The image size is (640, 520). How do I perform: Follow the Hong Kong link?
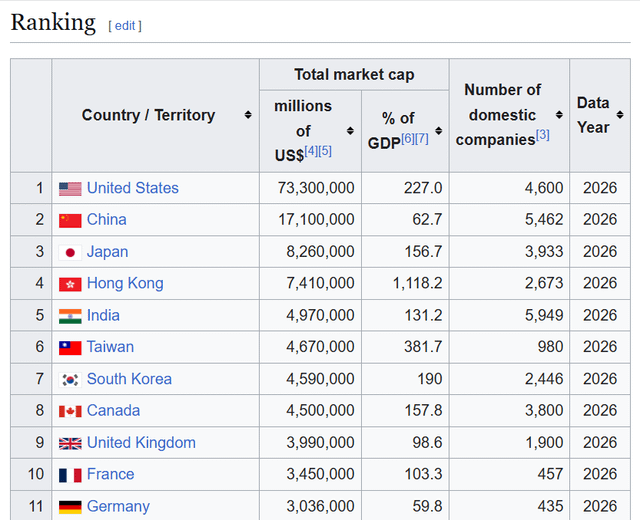125,283
